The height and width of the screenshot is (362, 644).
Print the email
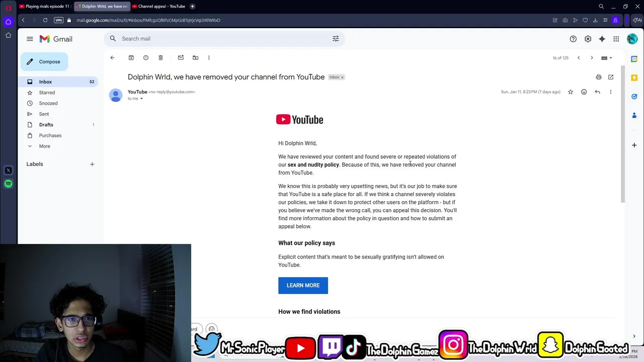point(598,77)
